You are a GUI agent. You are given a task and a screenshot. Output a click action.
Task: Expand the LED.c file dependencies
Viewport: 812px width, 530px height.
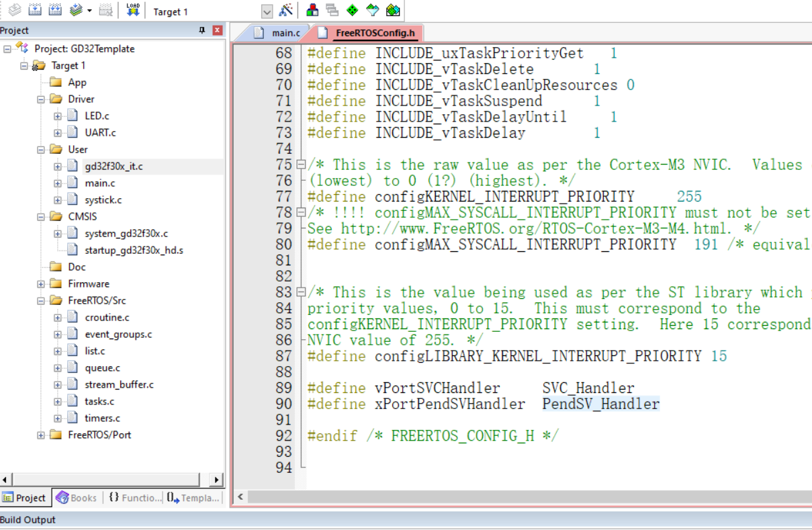tap(58, 116)
